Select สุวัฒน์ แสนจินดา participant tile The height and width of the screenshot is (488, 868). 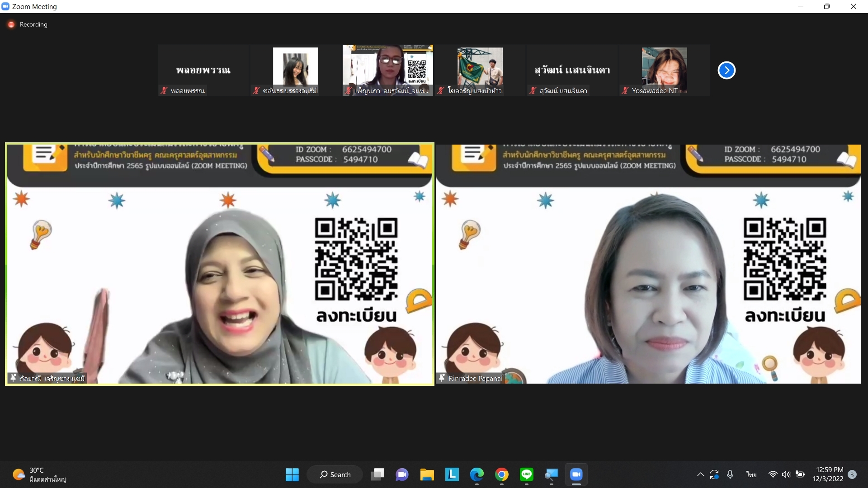(x=572, y=70)
